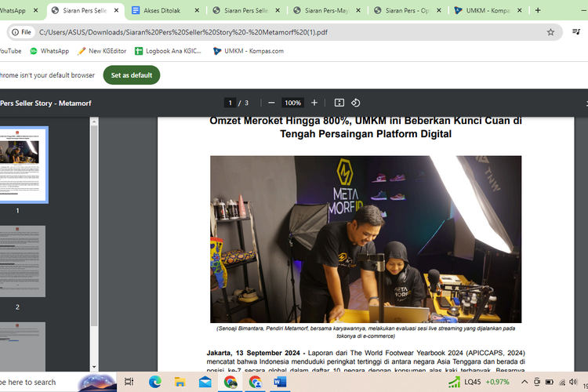The height and width of the screenshot is (392, 588).
Task: Close the Siaran Pers - Op tab
Action: click(439, 10)
